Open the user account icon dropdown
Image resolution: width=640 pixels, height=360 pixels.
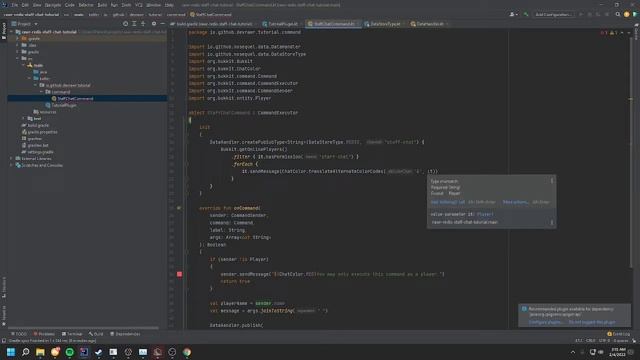[513, 14]
